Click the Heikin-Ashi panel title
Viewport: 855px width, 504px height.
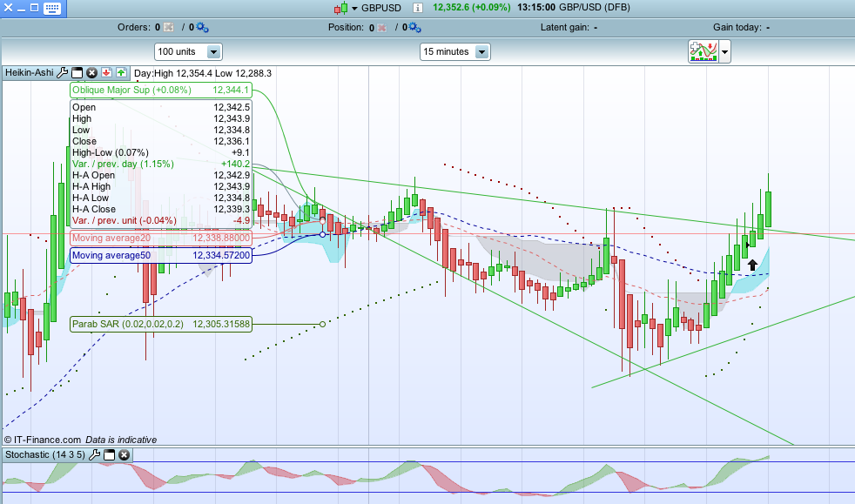tap(30, 72)
